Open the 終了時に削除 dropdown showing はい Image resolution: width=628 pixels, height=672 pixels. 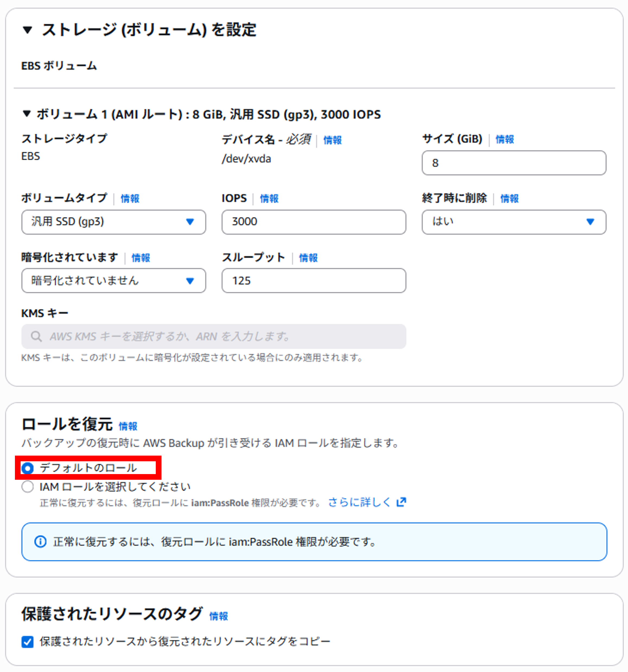pos(514,222)
